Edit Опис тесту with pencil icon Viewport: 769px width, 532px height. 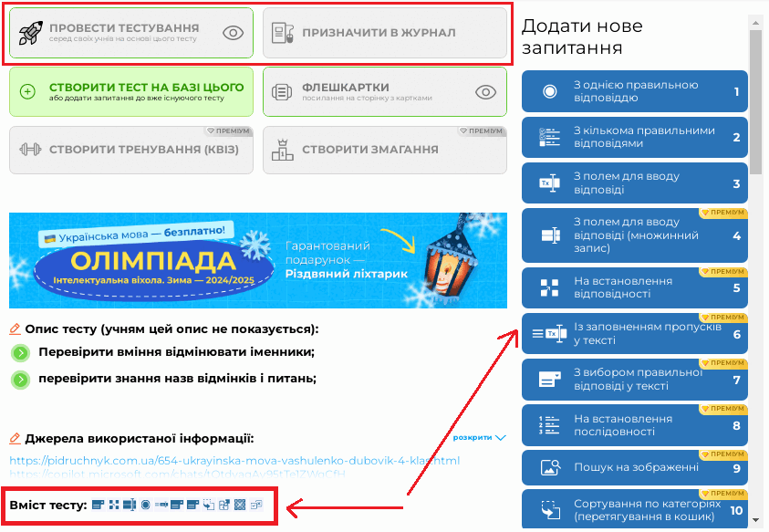[16, 329]
